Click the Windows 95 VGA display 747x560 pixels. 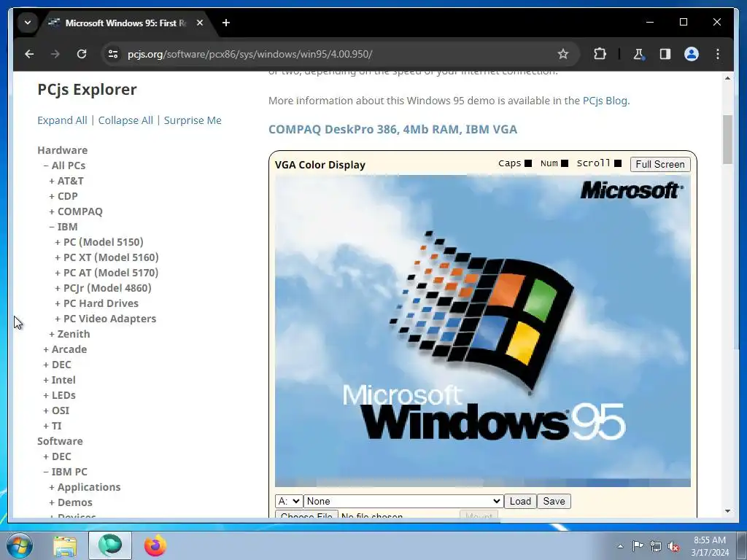(x=483, y=331)
